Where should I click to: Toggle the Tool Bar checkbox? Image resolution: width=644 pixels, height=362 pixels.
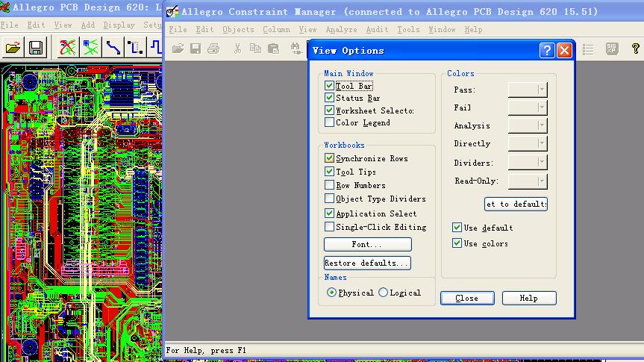[329, 86]
